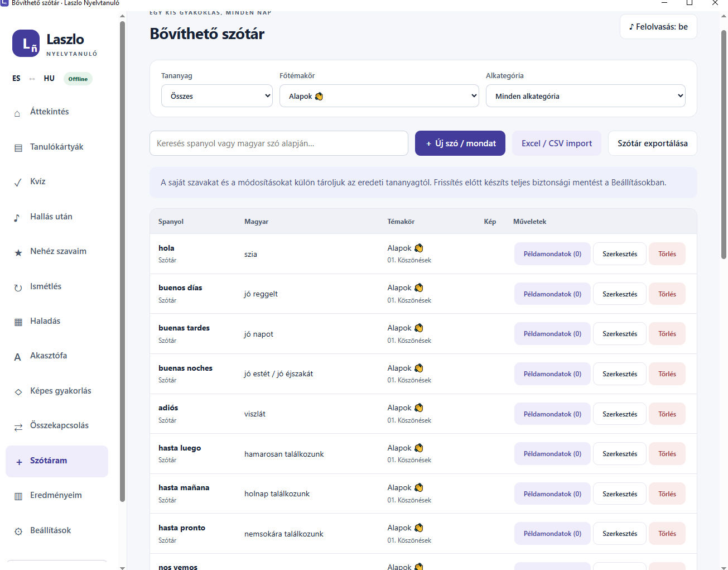
Task: Click Szerkesztés for buenos días
Action: 620,294
